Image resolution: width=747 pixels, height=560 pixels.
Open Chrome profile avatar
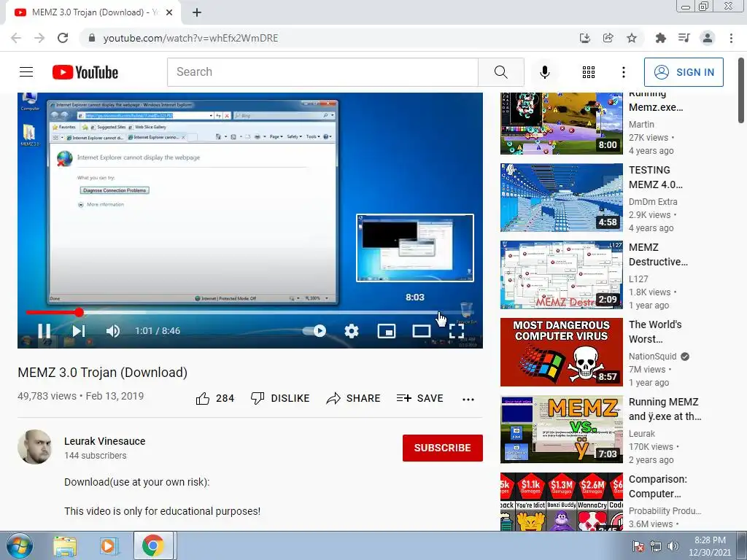[708, 38]
